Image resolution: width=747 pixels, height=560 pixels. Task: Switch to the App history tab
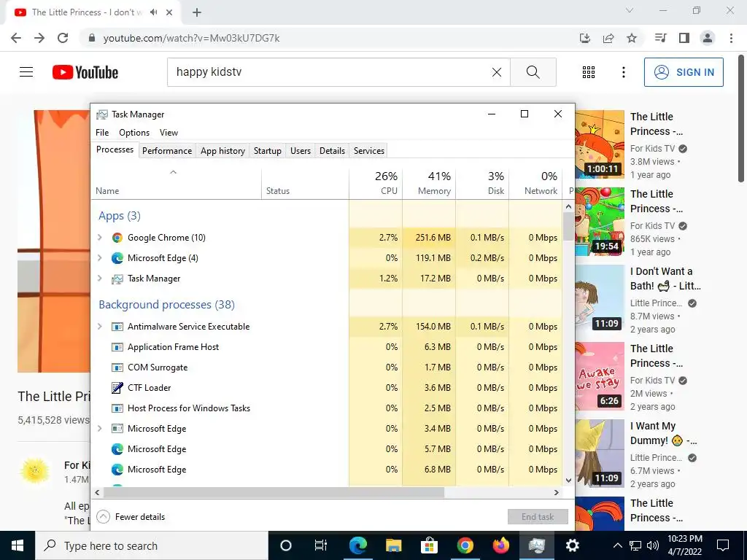(x=222, y=150)
